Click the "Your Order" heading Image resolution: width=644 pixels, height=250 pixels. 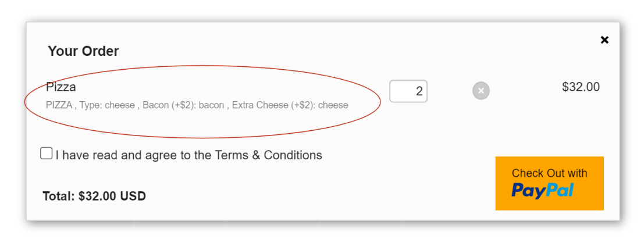[83, 51]
